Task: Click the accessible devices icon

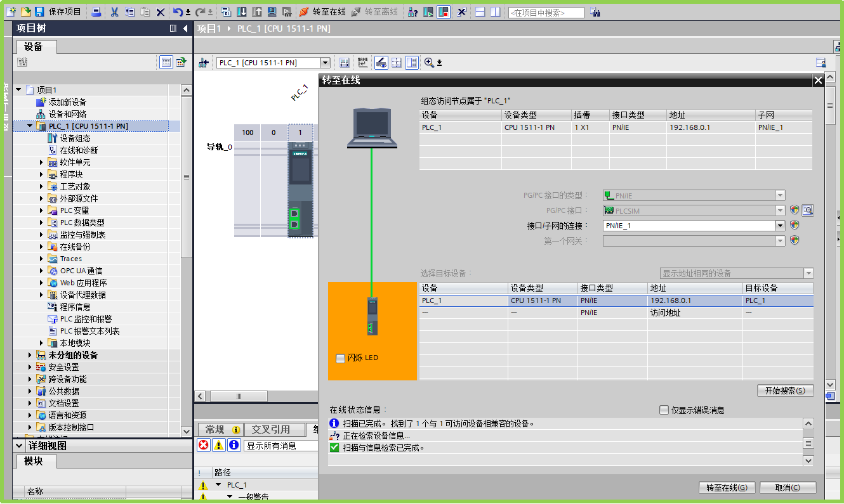Action: 412,11
